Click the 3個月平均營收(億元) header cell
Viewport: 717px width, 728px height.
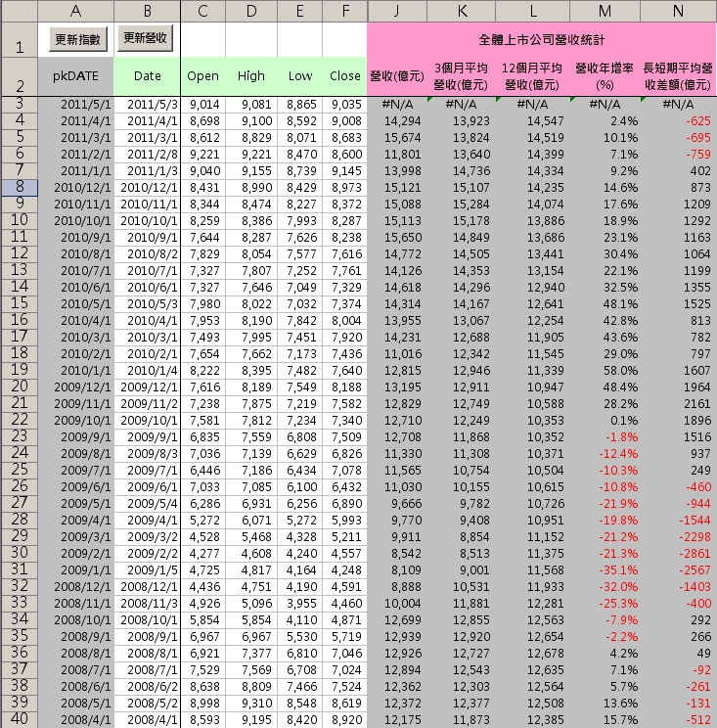click(x=462, y=76)
